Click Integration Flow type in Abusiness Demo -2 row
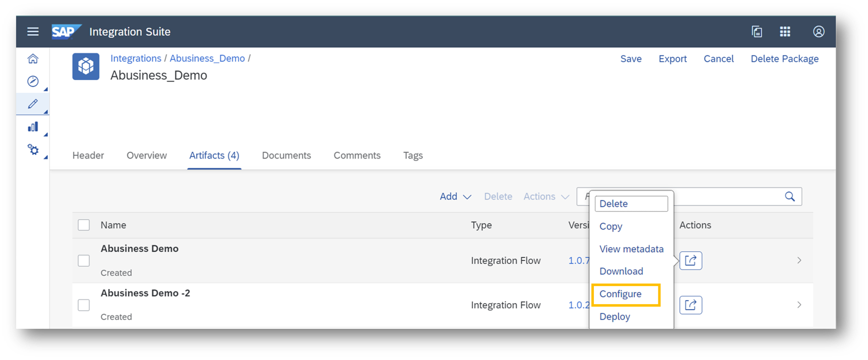Screen dimensions: 868x360 [x=505, y=305]
